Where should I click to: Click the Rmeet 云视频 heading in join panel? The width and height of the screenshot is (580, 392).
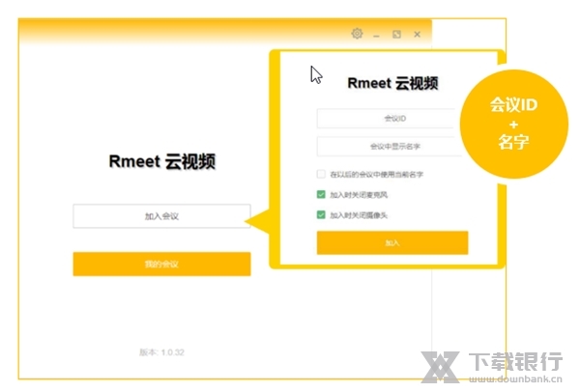pyautogui.click(x=392, y=83)
